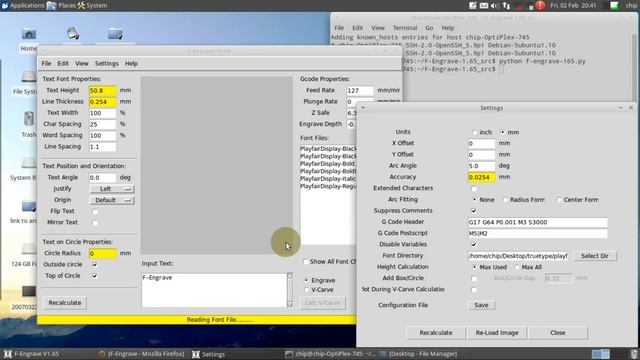Click the Input Text scrollbar
This screenshot has width=640, height=360.
click(290, 290)
